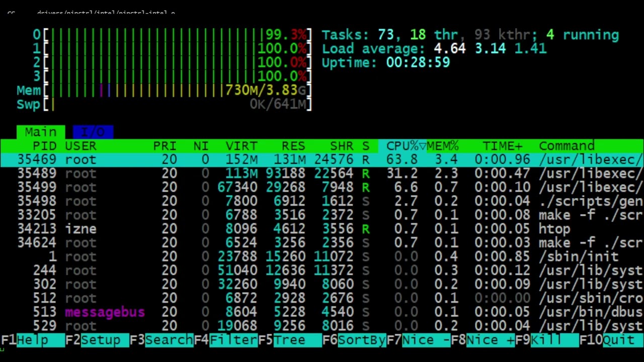Sort by the PRI column header
The width and height of the screenshot is (644, 362).
[x=165, y=146]
